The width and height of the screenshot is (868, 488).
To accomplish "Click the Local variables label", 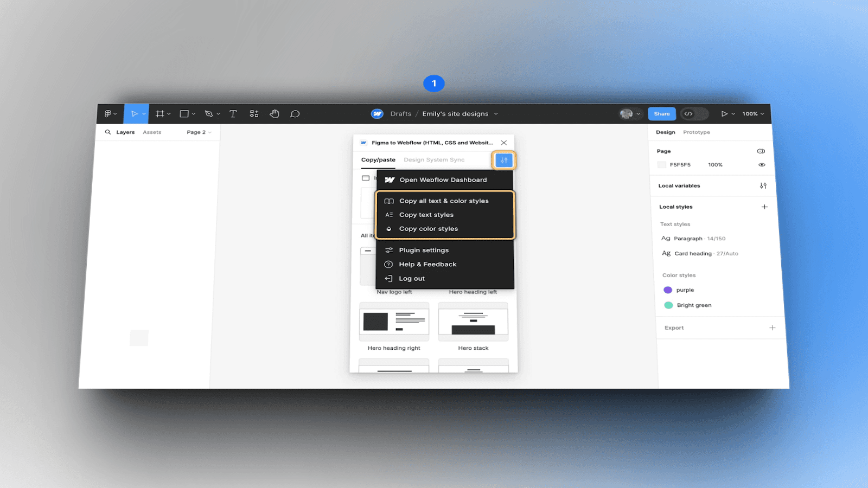I will [679, 185].
